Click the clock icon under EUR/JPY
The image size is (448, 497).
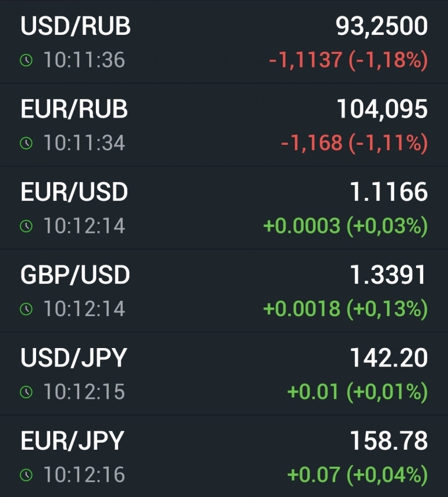pos(25,475)
